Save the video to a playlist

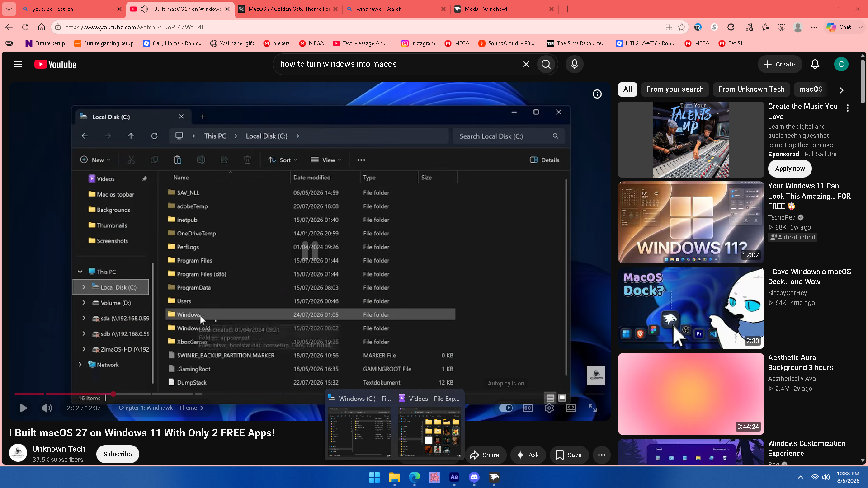pyautogui.click(x=569, y=455)
